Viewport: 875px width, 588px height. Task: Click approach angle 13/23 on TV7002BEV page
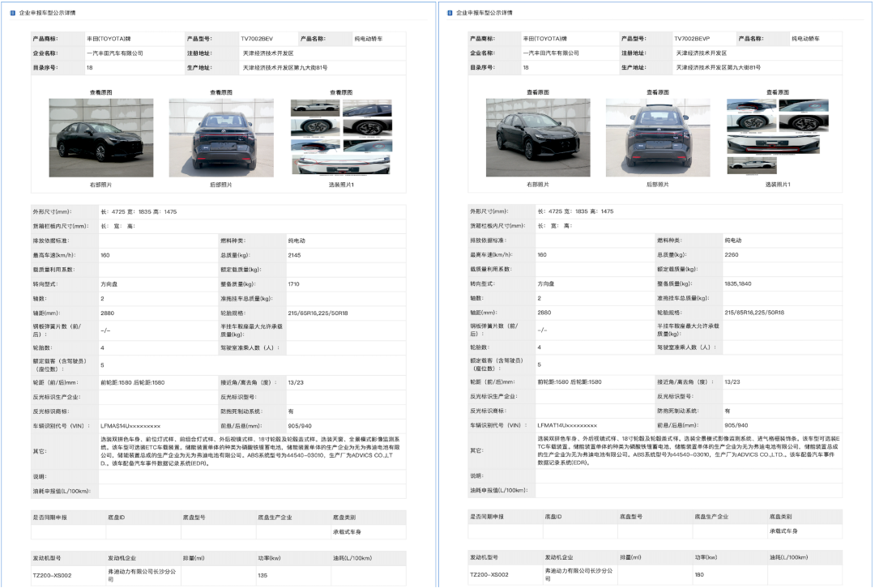296,383
